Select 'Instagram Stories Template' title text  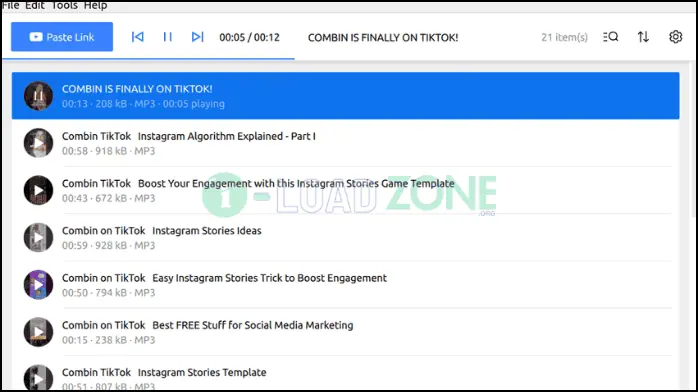[202, 372]
